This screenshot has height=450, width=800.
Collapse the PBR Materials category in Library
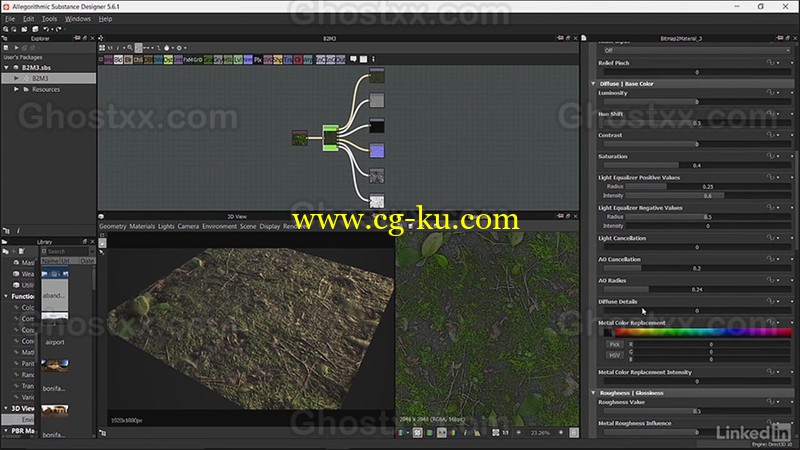[6, 431]
